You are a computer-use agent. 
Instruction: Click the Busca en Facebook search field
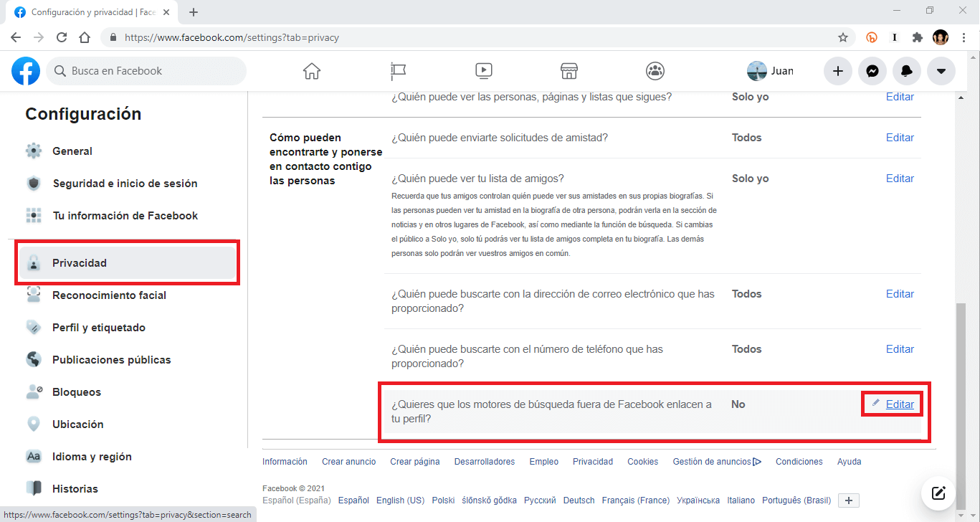click(x=146, y=71)
